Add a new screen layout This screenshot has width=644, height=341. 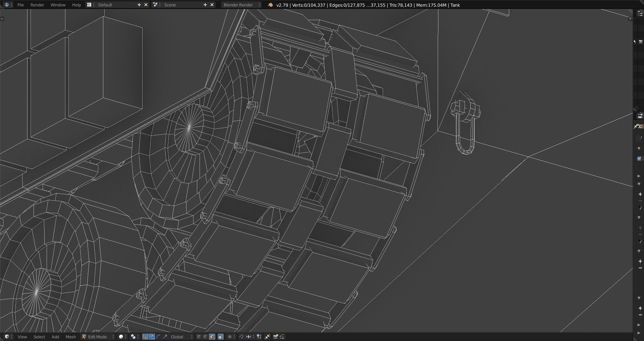click(x=139, y=5)
